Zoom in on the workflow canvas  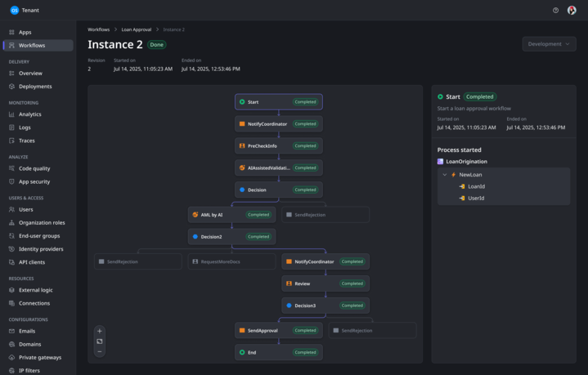[x=100, y=331]
